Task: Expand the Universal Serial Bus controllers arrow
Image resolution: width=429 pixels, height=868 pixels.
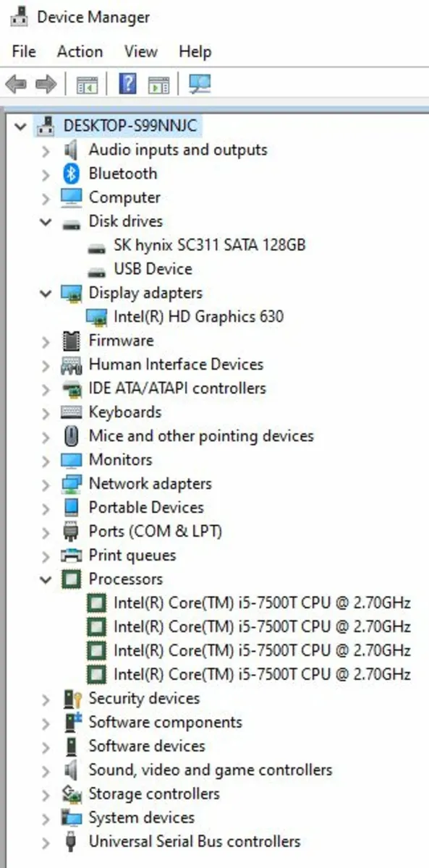Action: pos(46,843)
